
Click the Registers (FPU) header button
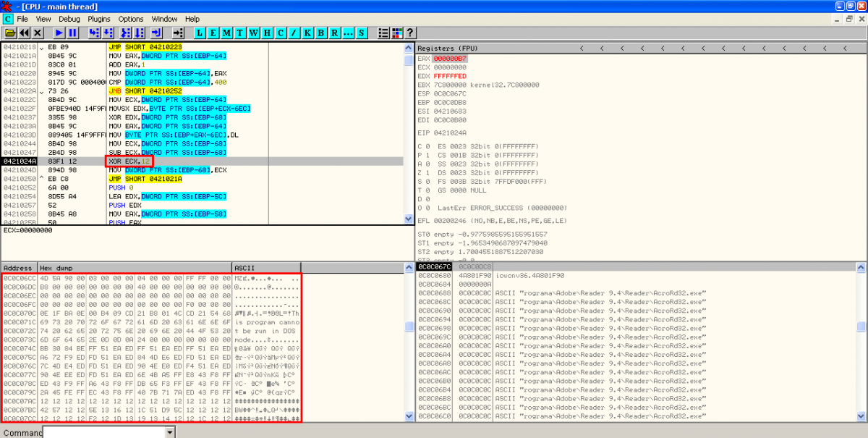[x=446, y=49]
